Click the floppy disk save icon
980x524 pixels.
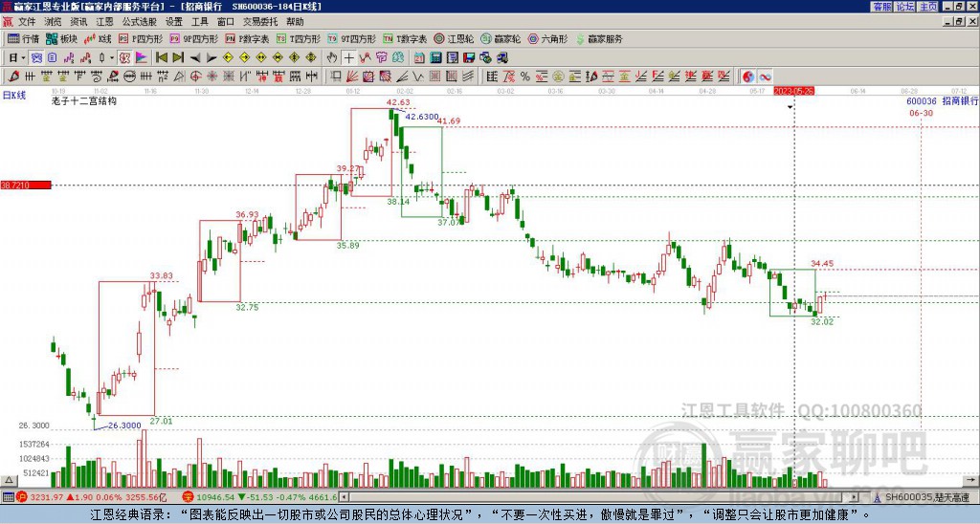tap(469, 57)
